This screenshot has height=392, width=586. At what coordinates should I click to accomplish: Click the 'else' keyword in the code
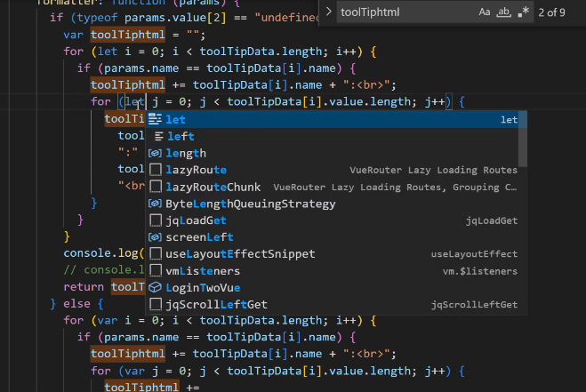click(76, 304)
